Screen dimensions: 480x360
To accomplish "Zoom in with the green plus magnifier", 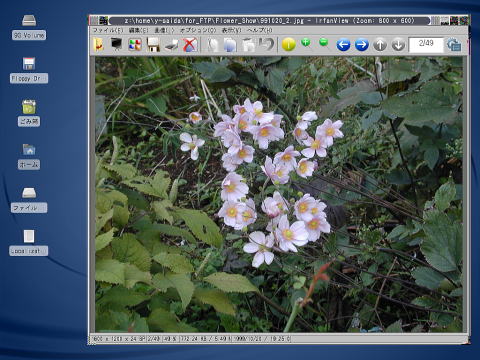I will (x=306, y=43).
